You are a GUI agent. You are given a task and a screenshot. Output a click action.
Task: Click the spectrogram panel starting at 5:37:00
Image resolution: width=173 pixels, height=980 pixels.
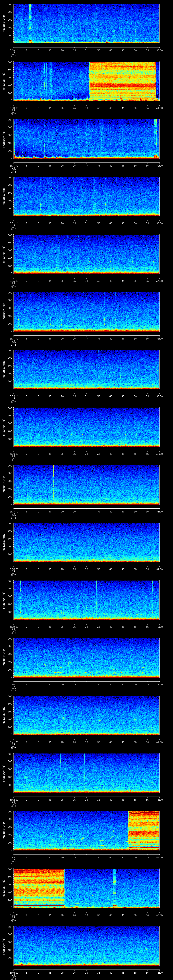pyautogui.click(x=87, y=485)
